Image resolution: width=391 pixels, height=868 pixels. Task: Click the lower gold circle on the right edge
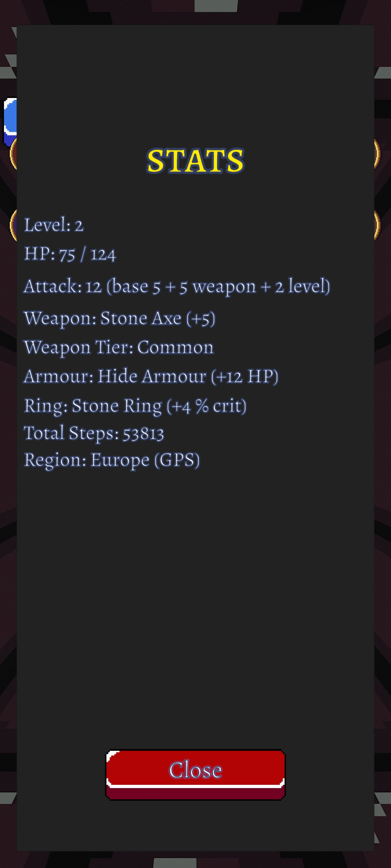click(x=377, y=225)
